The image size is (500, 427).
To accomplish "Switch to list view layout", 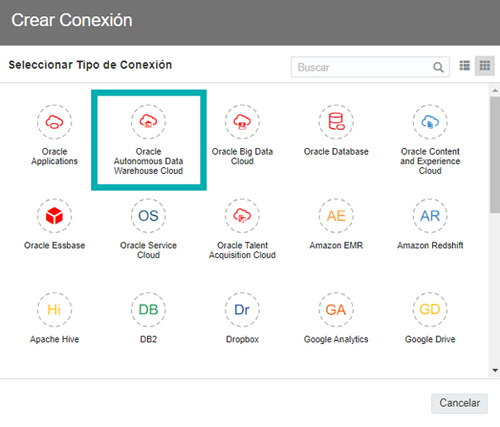I will pyautogui.click(x=465, y=66).
